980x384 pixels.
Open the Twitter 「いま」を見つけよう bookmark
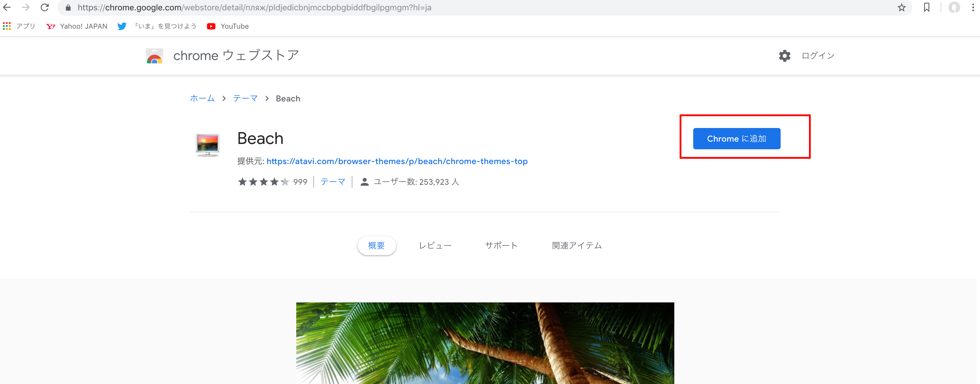157,26
